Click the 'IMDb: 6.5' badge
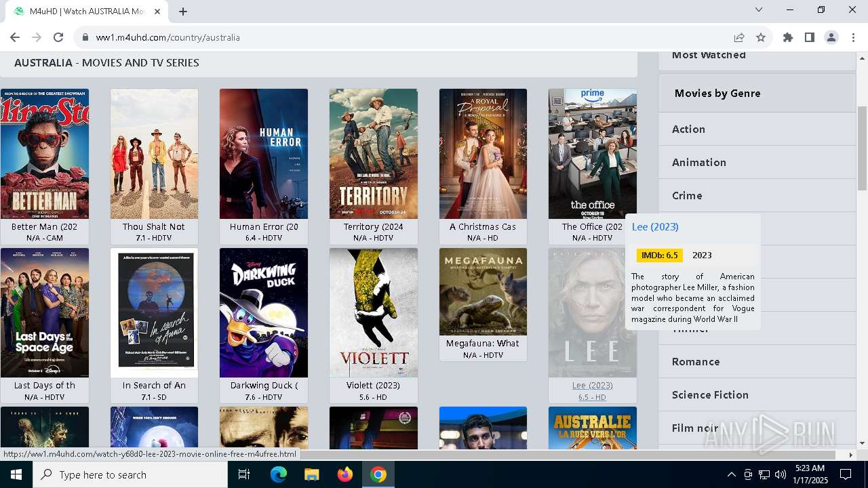The width and height of the screenshot is (868, 488). tap(660, 255)
